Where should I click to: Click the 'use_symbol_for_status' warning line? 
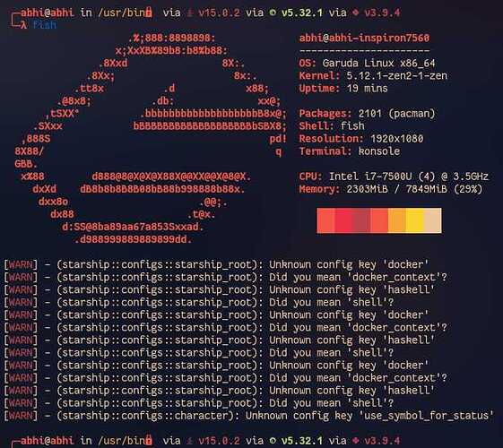pyautogui.click(x=249, y=416)
